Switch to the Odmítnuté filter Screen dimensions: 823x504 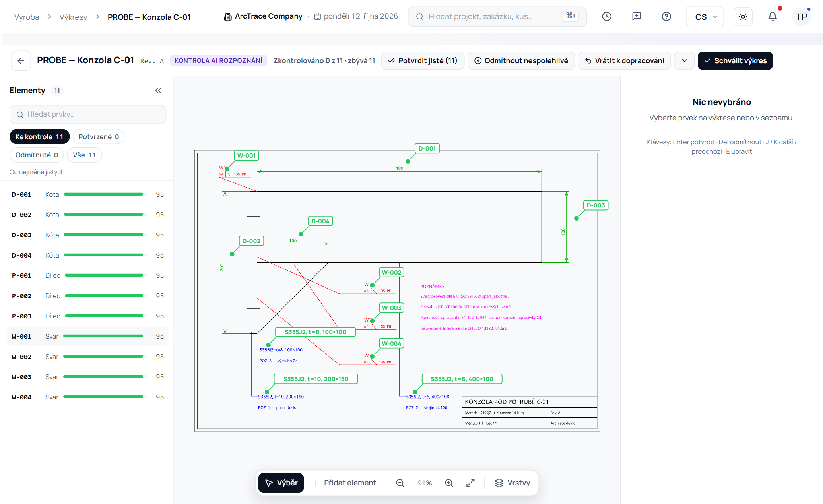click(x=37, y=155)
